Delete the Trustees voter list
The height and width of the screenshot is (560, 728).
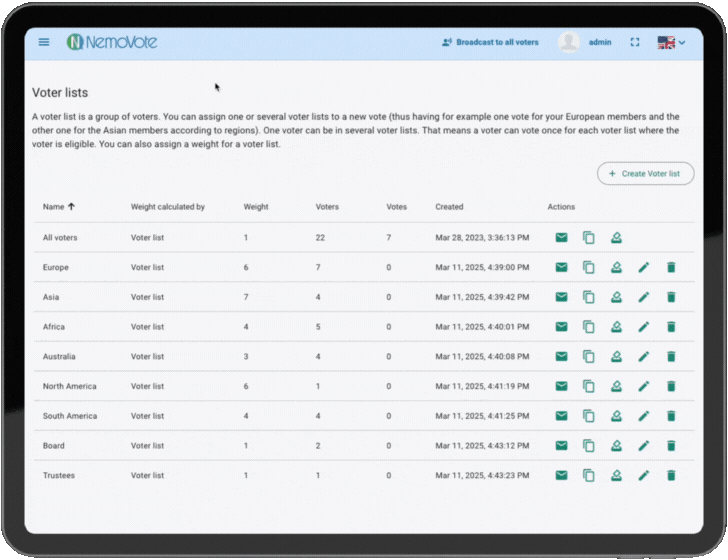point(671,476)
